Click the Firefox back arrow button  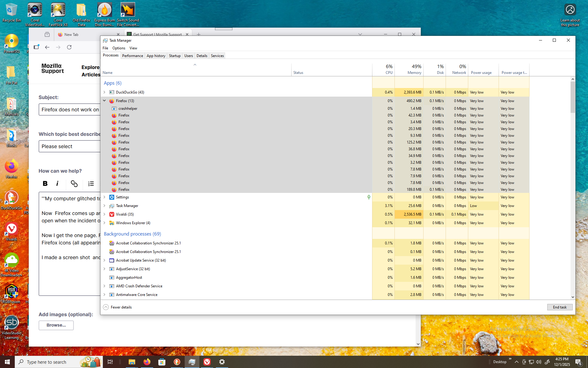[x=47, y=47]
